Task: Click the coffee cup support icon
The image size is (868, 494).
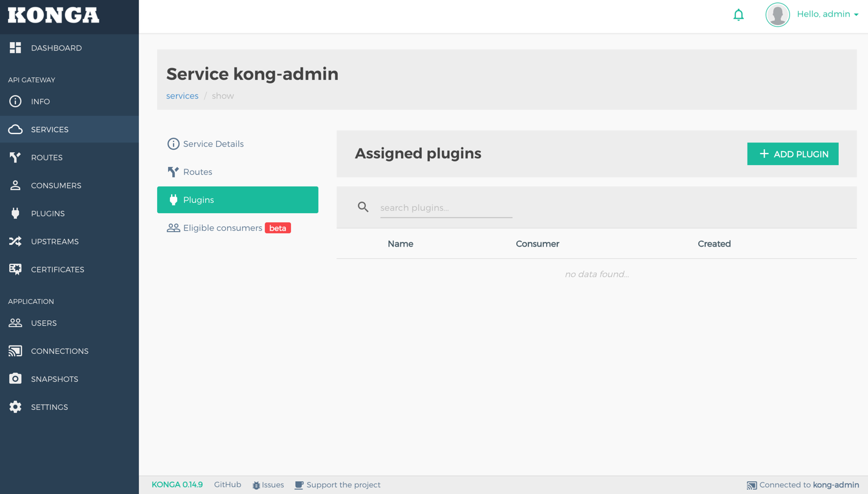Action: (x=299, y=485)
